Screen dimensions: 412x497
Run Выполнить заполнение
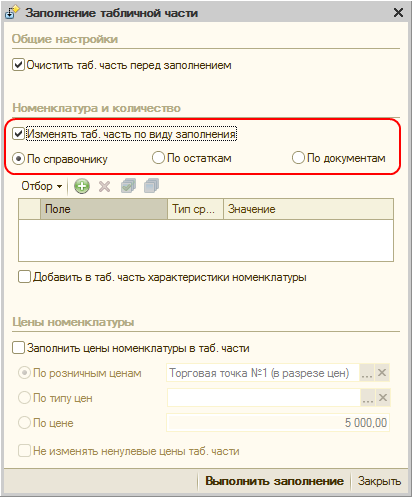[274, 481]
